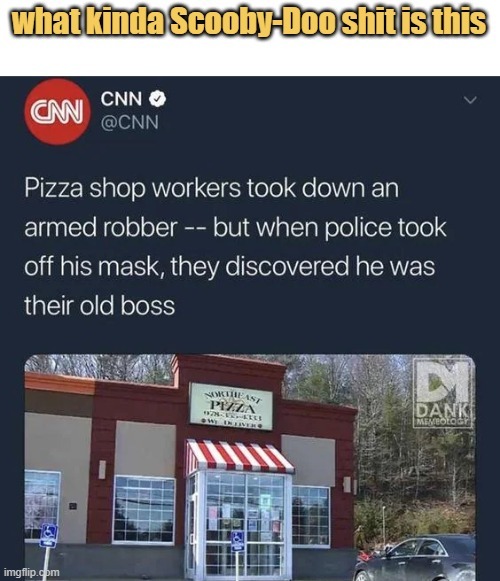
Task: Click the tweet line 'off his mask, they discovered he was'
Action: click(x=230, y=267)
